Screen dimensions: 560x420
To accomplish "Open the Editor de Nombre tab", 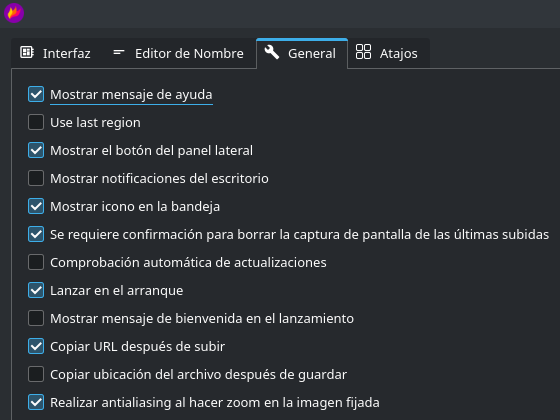I will 178,53.
